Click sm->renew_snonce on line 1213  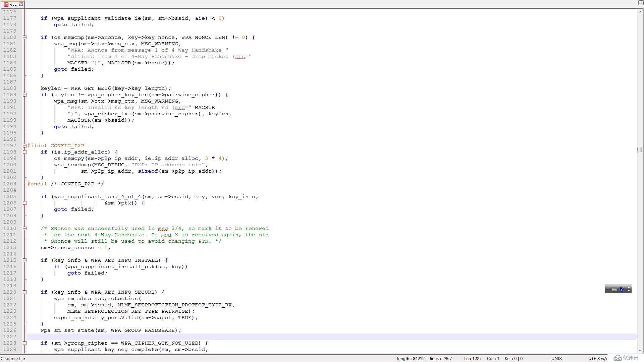[x=67, y=247]
